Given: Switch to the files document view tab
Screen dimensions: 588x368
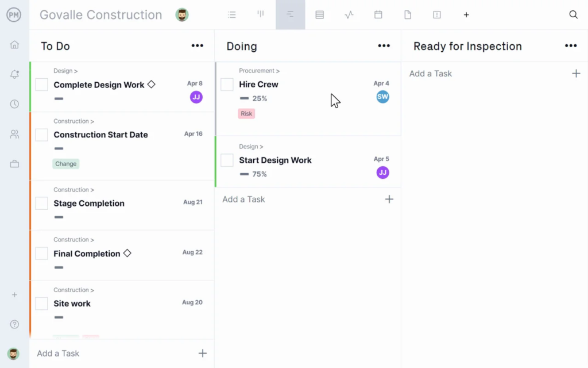Looking at the screenshot, I should click(408, 14).
